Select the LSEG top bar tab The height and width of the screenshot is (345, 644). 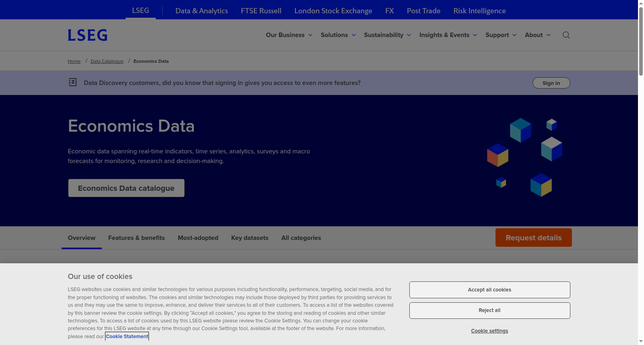pos(140,10)
